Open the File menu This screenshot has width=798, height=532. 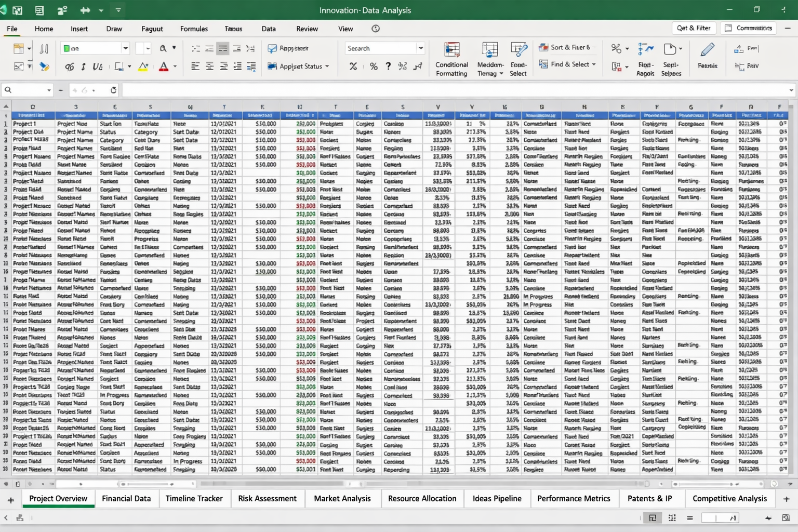coord(12,29)
